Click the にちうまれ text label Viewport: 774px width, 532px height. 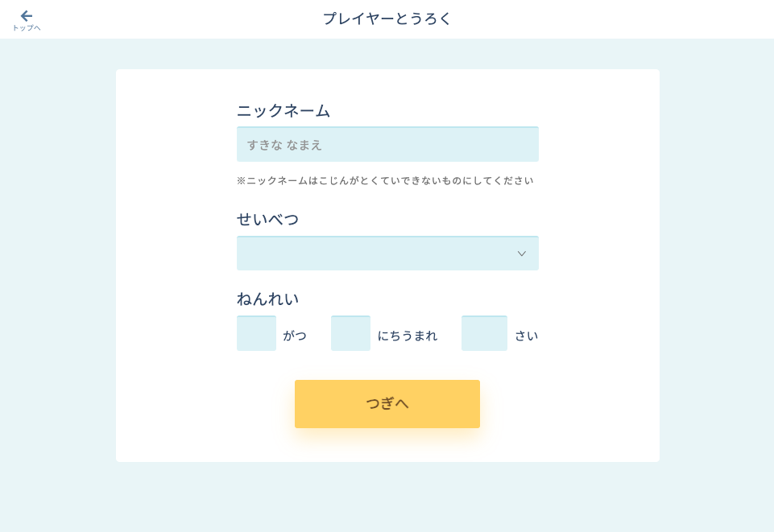coord(408,336)
